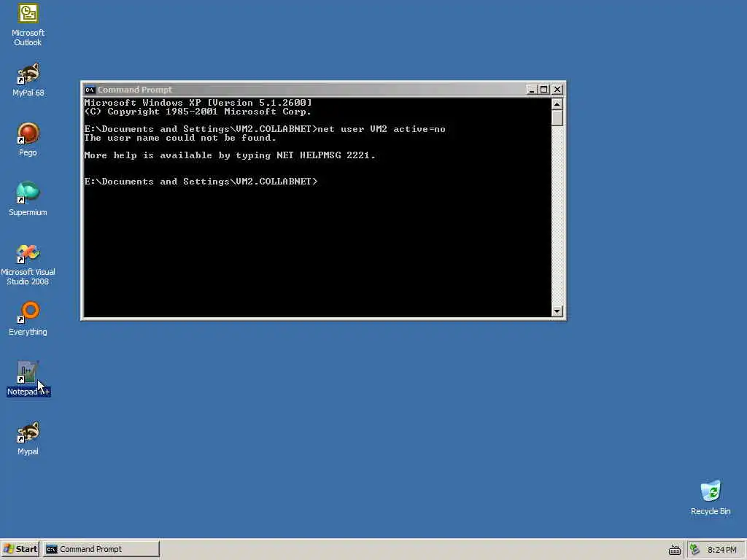Select Microsoft Visual Studio 2008 shortcut
Screen dimensions: 747x560
[x=28, y=265]
